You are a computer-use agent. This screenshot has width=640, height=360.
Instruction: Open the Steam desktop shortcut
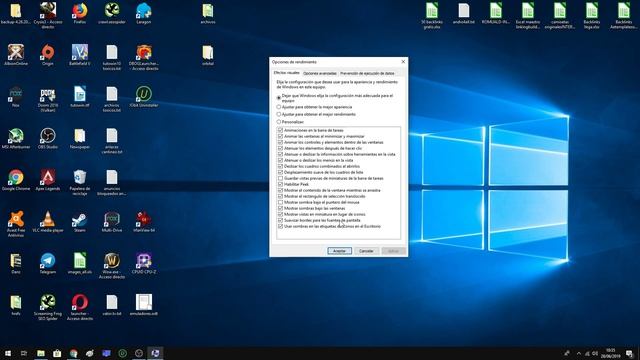click(80, 222)
